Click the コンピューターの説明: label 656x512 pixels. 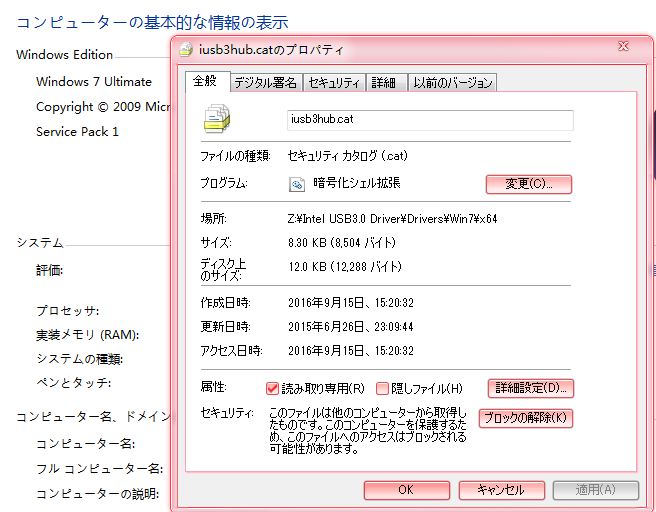[97, 494]
